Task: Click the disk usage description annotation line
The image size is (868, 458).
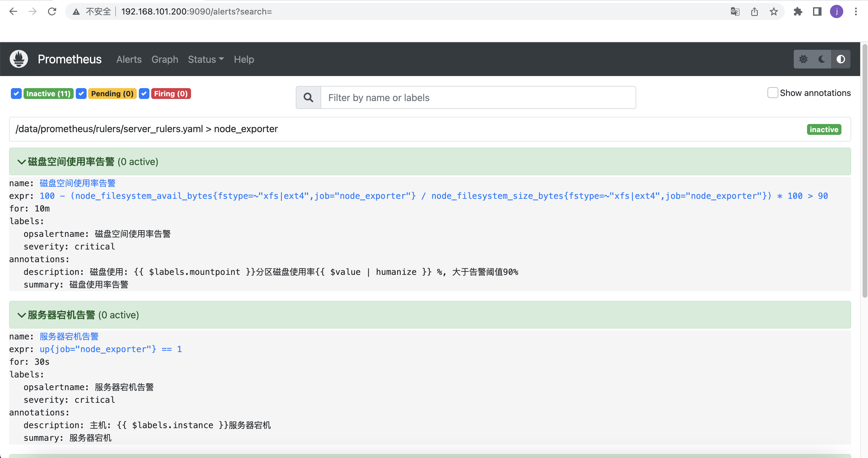Action: (x=271, y=272)
